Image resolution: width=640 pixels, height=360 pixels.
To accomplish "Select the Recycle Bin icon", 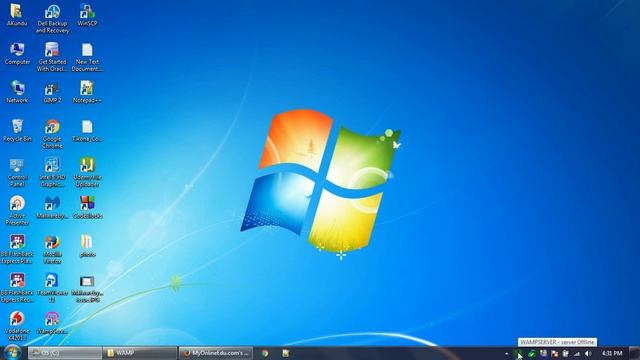I will pyautogui.click(x=17, y=131).
